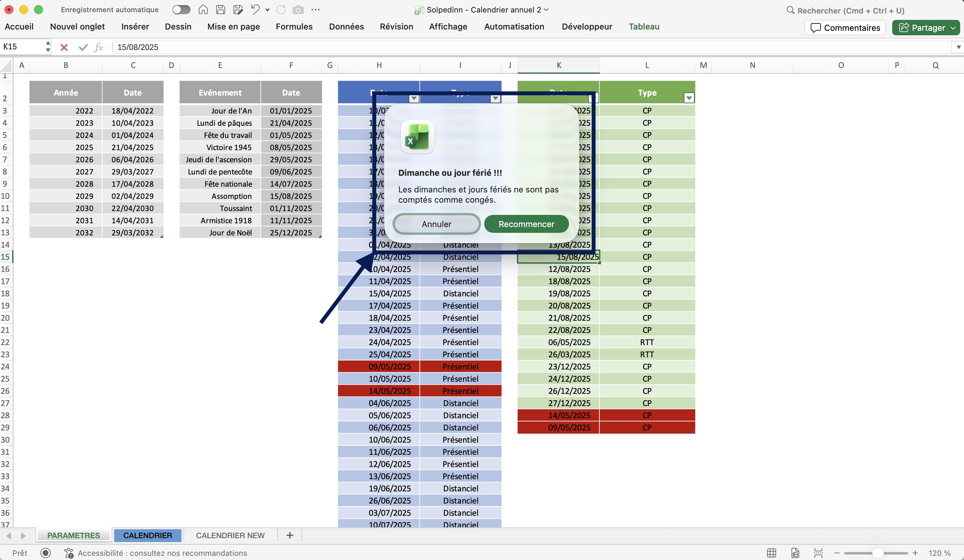Confirm entry with green checkmark
Screen dimensions: 964x560
point(83,47)
